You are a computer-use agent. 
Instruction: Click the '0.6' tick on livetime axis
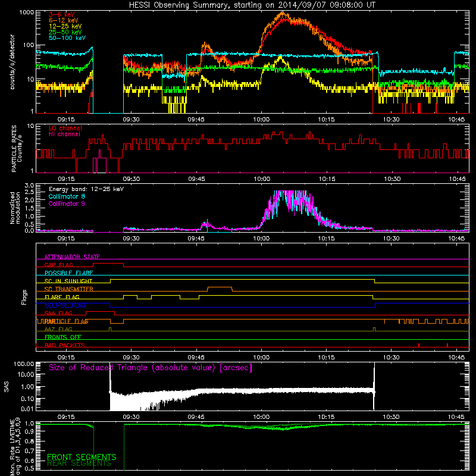tap(29, 461)
